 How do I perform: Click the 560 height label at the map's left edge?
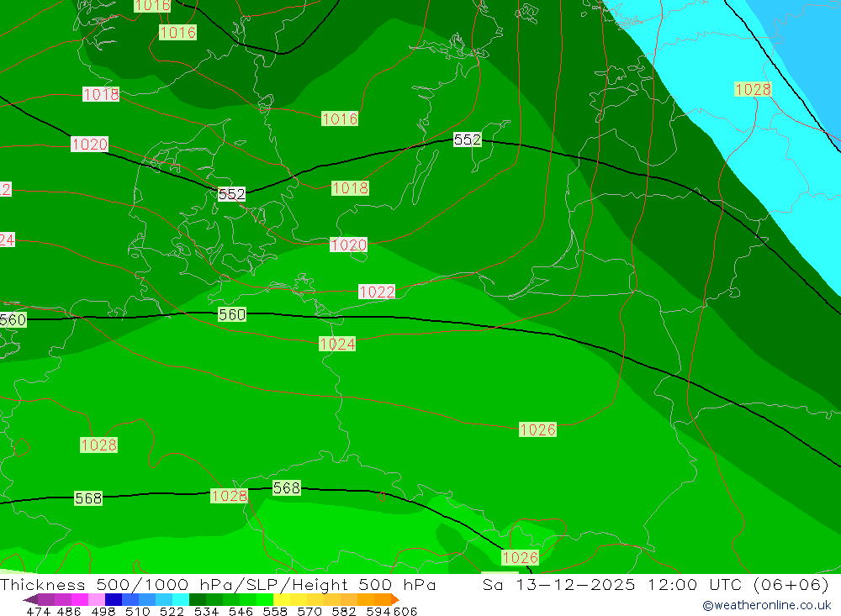(x=13, y=320)
